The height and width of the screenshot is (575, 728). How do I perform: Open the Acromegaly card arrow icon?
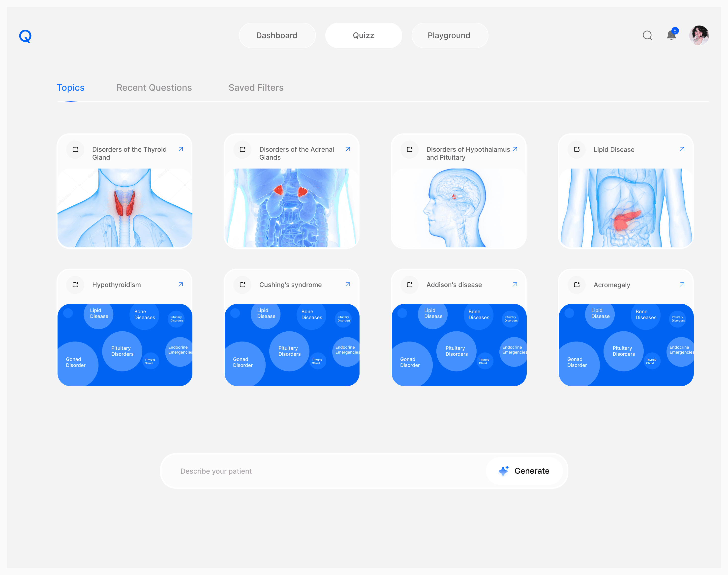click(682, 285)
